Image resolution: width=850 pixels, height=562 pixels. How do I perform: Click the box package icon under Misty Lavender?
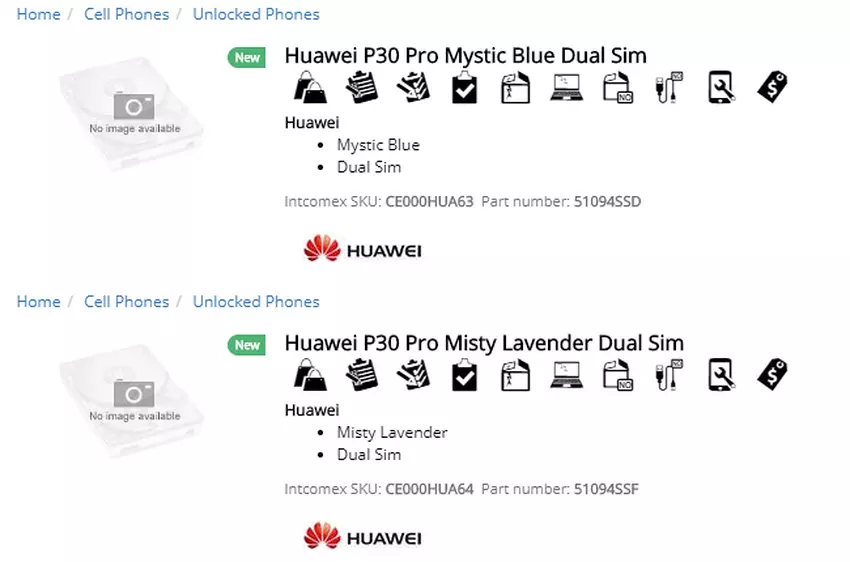coord(515,374)
